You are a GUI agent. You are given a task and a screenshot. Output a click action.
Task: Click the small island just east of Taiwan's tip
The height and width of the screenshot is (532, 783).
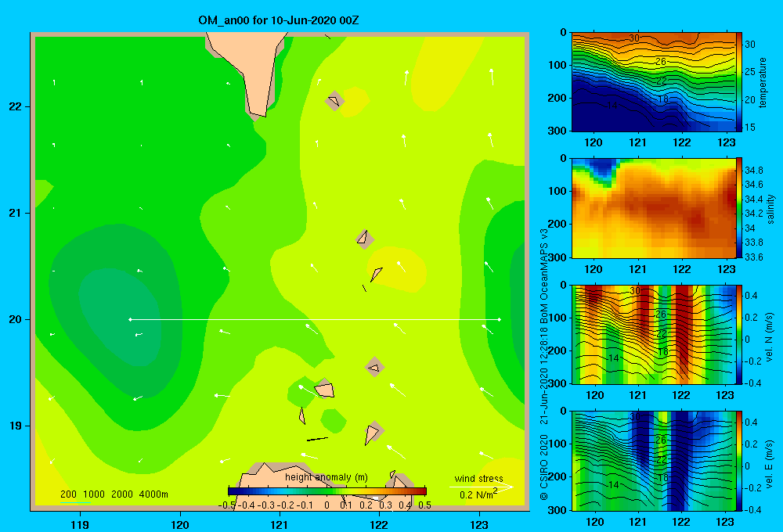click(x=334, y=101)
